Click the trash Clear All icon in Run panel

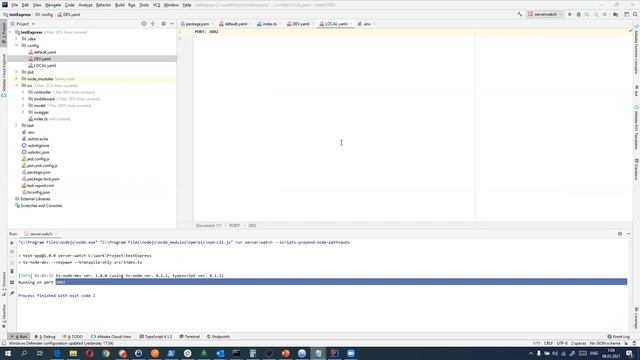coord(12,271)
